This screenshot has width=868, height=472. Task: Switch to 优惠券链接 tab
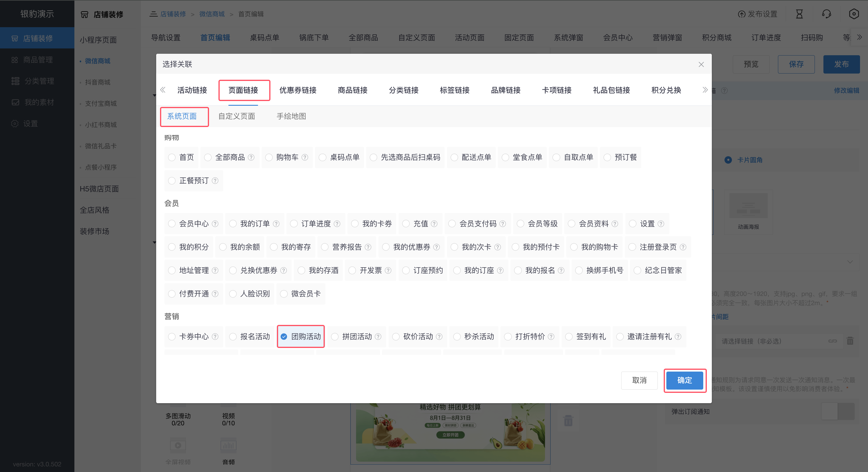tap(298, 90)
